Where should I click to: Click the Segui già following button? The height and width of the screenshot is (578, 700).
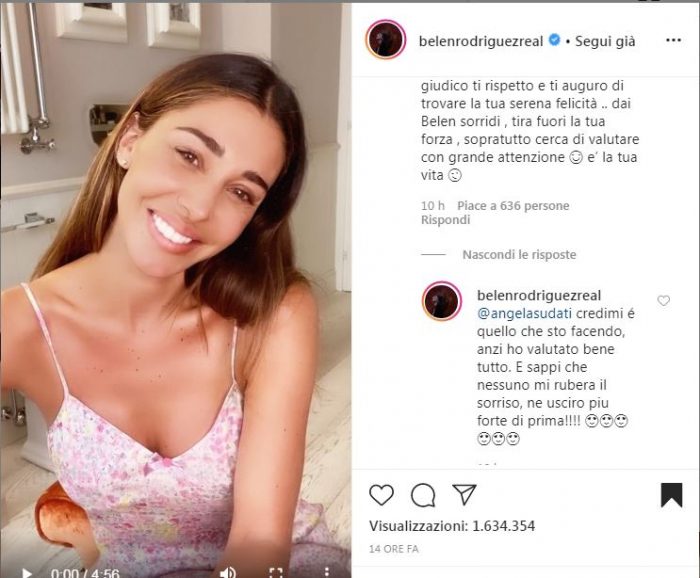click(605, 41)
